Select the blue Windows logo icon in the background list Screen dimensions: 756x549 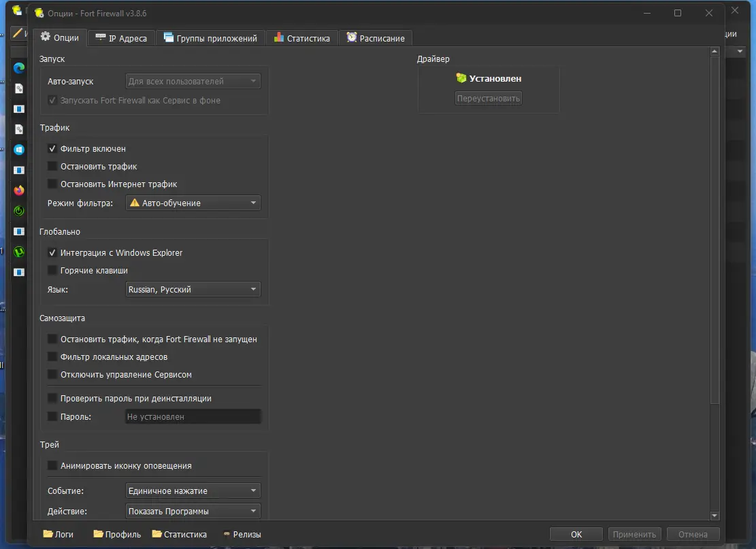pyautogui.click(x=19, y=150)
